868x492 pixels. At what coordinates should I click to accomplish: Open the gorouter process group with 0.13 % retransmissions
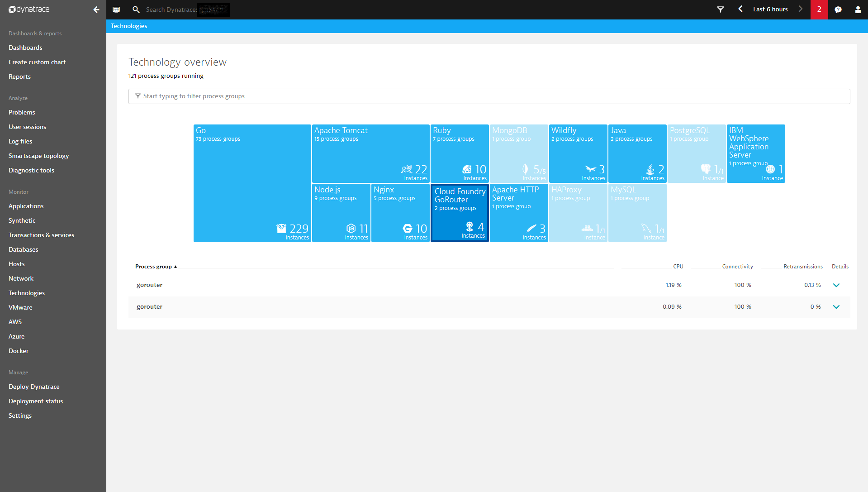(x=149, y=285)
